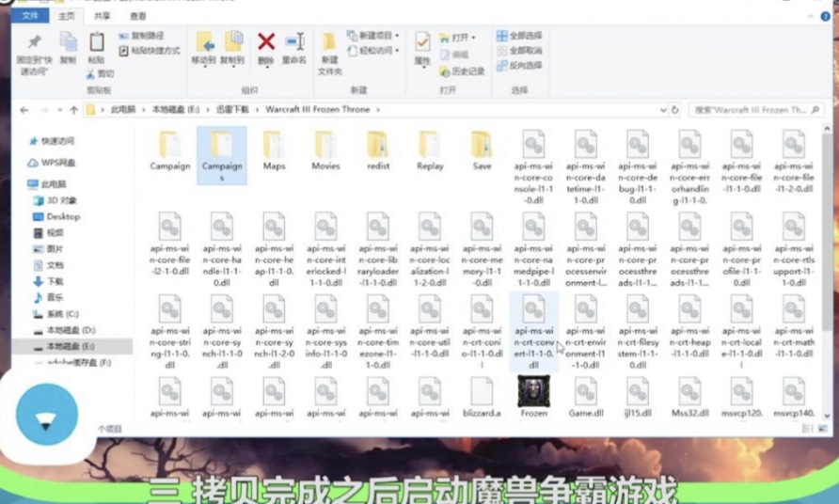This screenshot has width=839, height=504.
Task: Expand the address bar history dropdown
Action: 663,110
